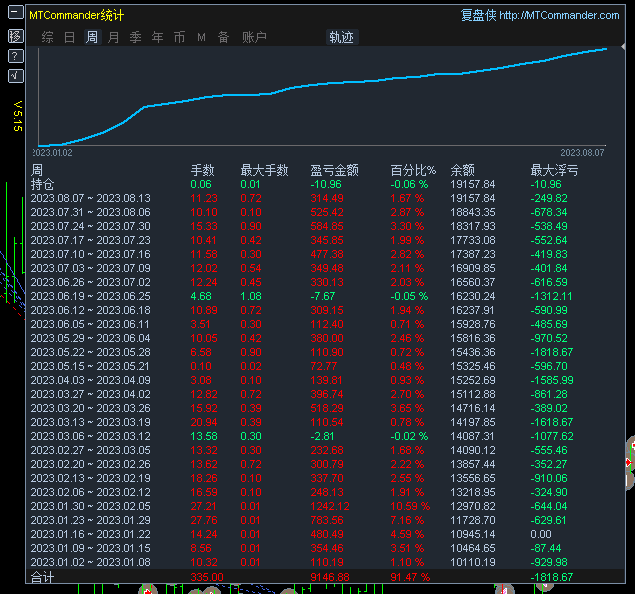635x594 pixels.
Task: Click balance value 19157.84 in 持仓 row
Action: (473, 184)
